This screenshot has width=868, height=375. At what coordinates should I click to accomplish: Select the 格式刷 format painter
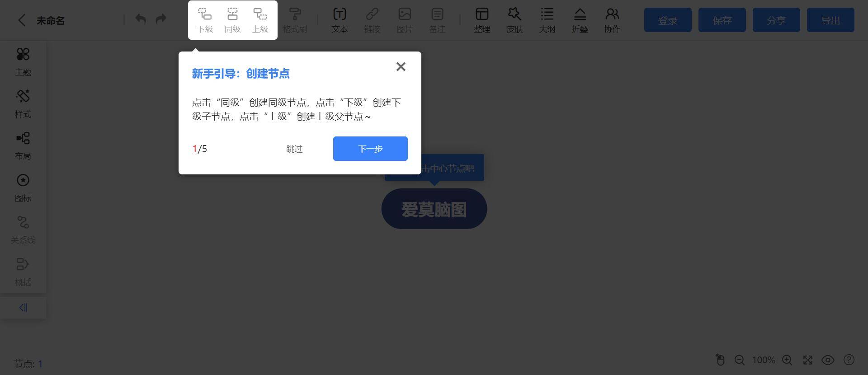tap(295, 20)
